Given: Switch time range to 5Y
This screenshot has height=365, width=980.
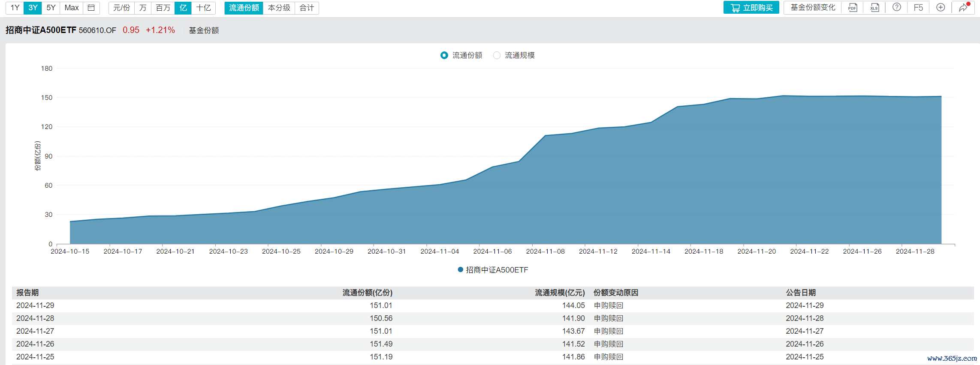Looking at the screenshot, I should point(51,8).
